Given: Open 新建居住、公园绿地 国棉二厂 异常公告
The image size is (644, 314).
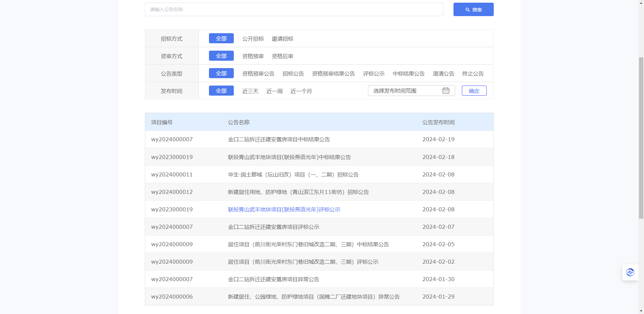Looking at the screenshot, I should tap(314, 297).
